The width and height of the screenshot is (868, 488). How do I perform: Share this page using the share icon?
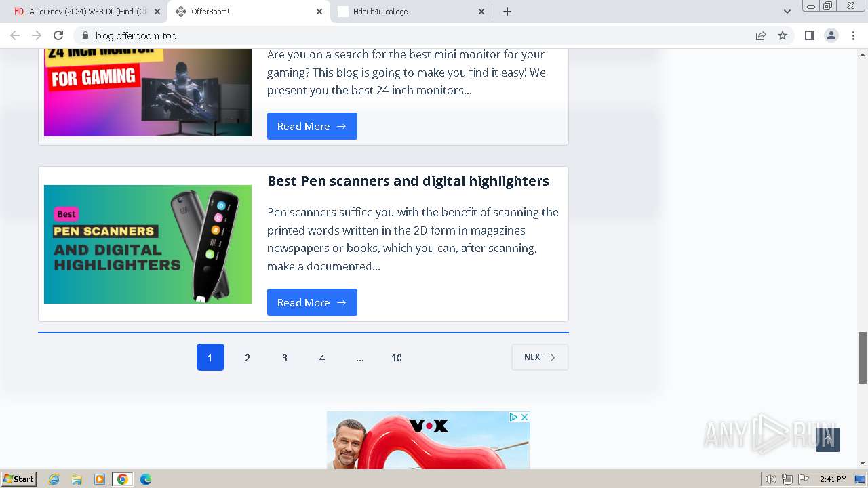[x=761, y=35]
